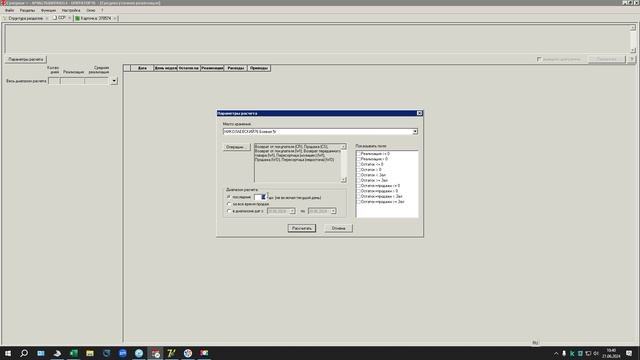Open the end date 'по' dropdown
This screenshot has height=360, width=640.
point(333,211)
